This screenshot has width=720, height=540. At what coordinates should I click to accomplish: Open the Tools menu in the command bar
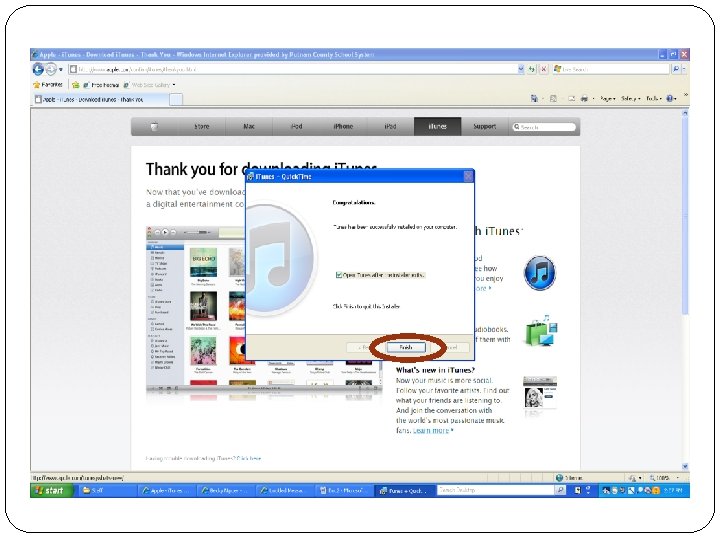pos(654,98)
